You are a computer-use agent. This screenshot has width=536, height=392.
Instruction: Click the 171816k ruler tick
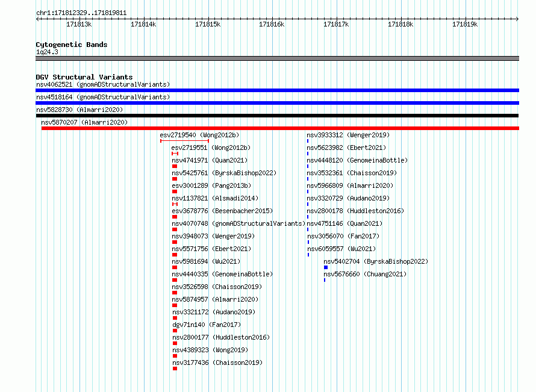272,24
